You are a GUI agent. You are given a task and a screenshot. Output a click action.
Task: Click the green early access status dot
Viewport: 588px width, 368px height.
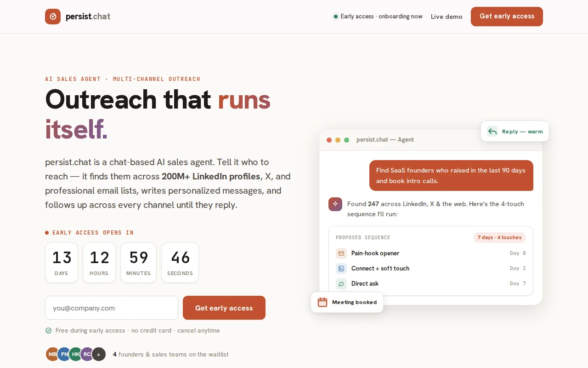click(x=336, y=17)
